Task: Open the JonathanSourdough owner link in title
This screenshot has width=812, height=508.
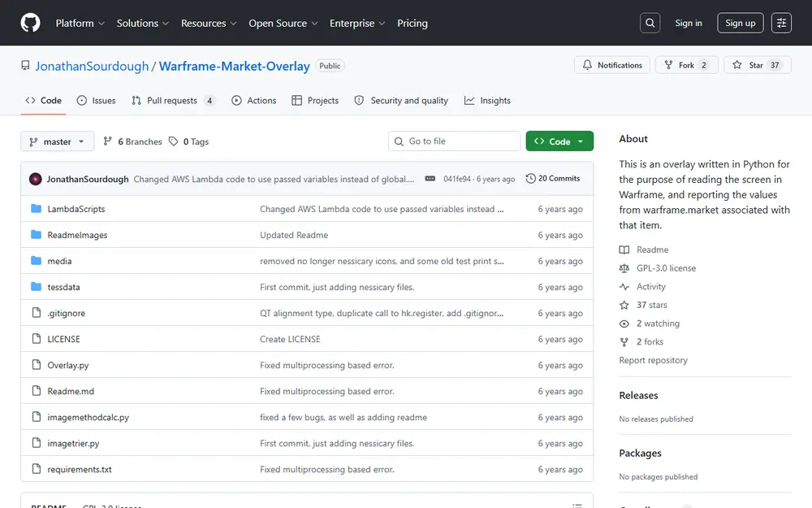Action: click(92, 67)
